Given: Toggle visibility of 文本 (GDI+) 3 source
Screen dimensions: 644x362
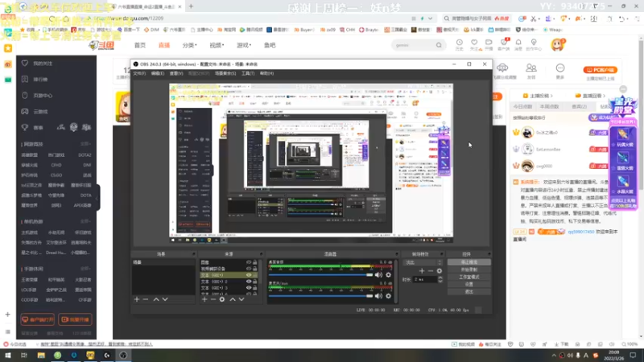Looking at the screenshot, I should coord(249,288).
